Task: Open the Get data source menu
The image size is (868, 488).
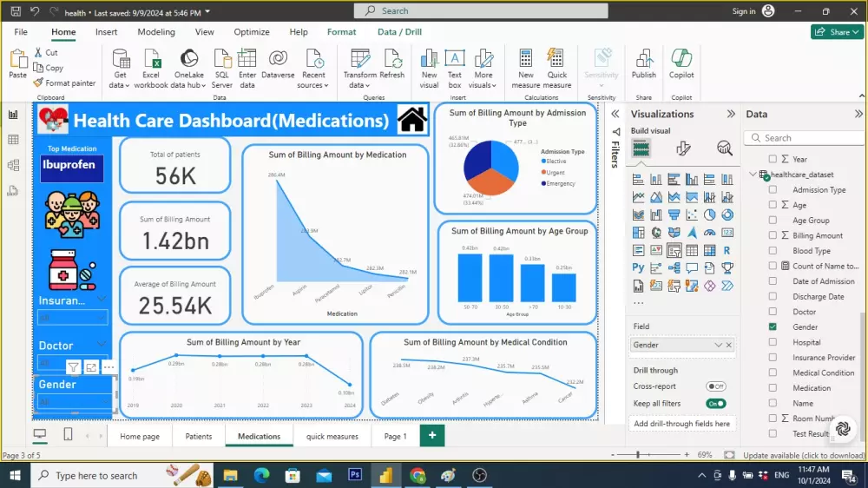Action: pyautogui.click(x=120, y=69)
